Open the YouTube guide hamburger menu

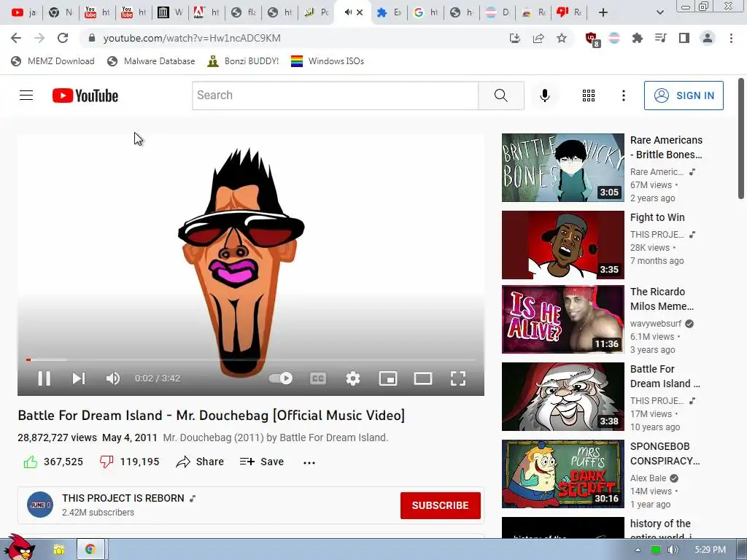[x=26, y=96]
